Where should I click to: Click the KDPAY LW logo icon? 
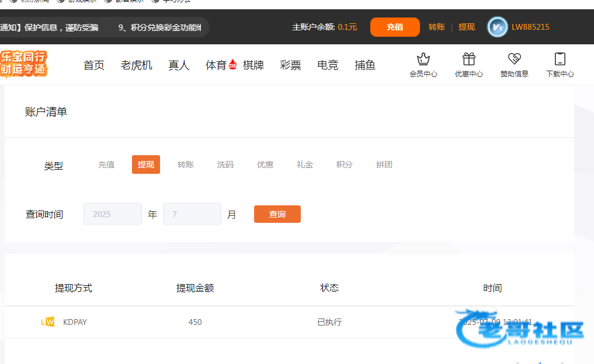pyautogui.click(x=48, y=322)
